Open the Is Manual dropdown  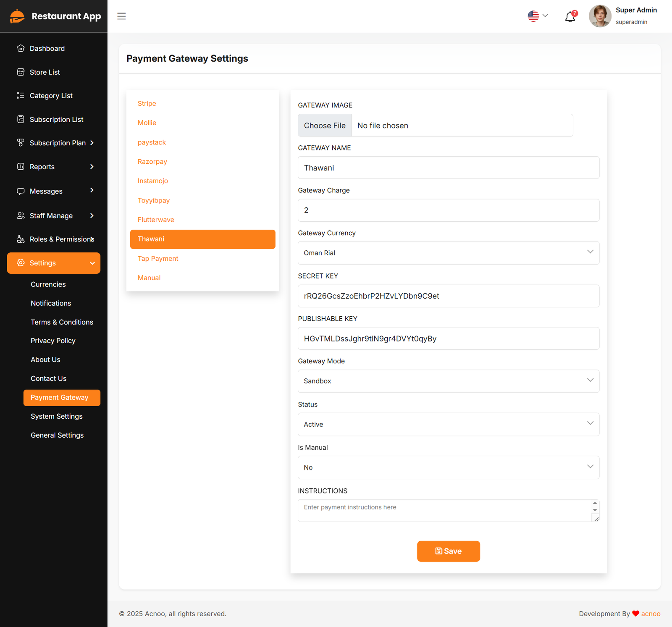coord(448,467)
